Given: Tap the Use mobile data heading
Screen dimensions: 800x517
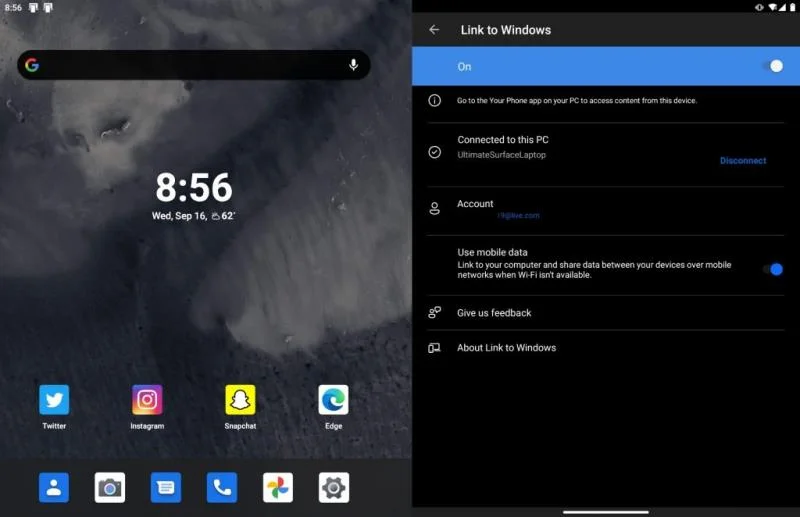Looking at the screenshot, I should click(492, 252).
